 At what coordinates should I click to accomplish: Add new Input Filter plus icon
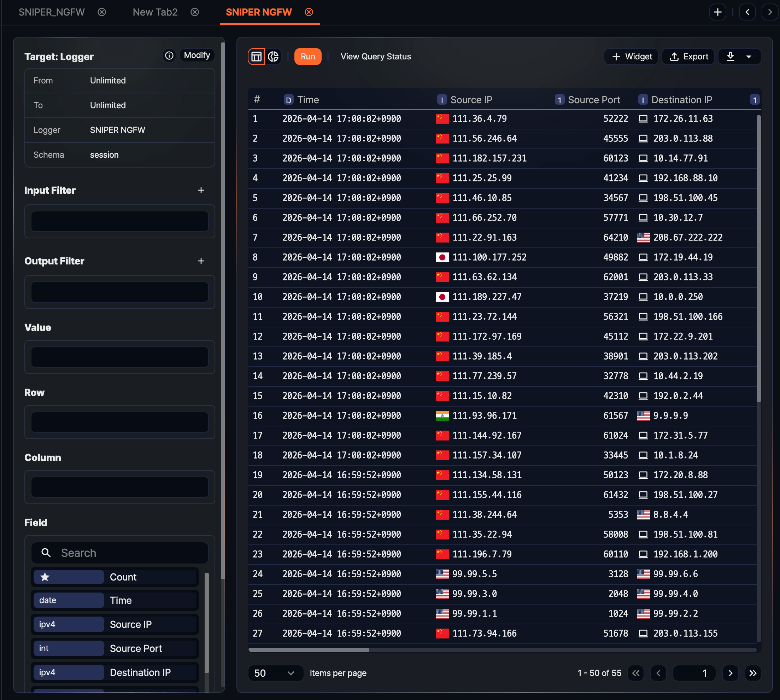pos(201,191)
